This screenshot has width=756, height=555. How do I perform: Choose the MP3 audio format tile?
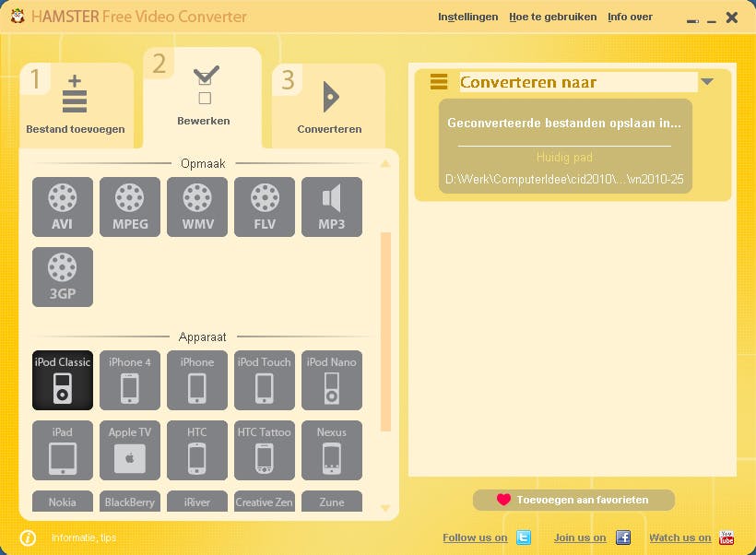tap(332, 207)
